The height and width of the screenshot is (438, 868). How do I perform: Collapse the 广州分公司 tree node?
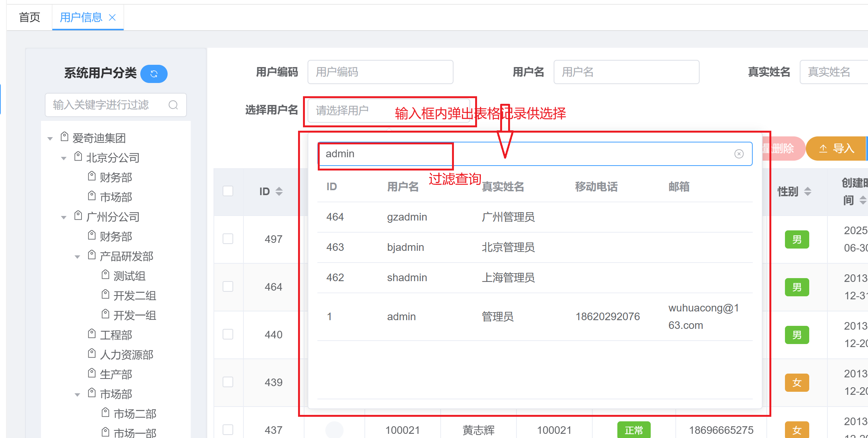point(63,217)
